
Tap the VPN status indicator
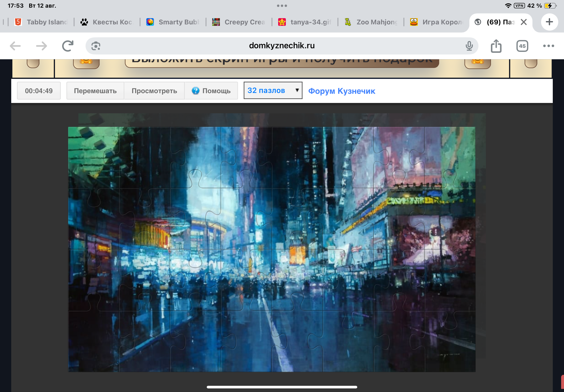[x=519, y=5]
